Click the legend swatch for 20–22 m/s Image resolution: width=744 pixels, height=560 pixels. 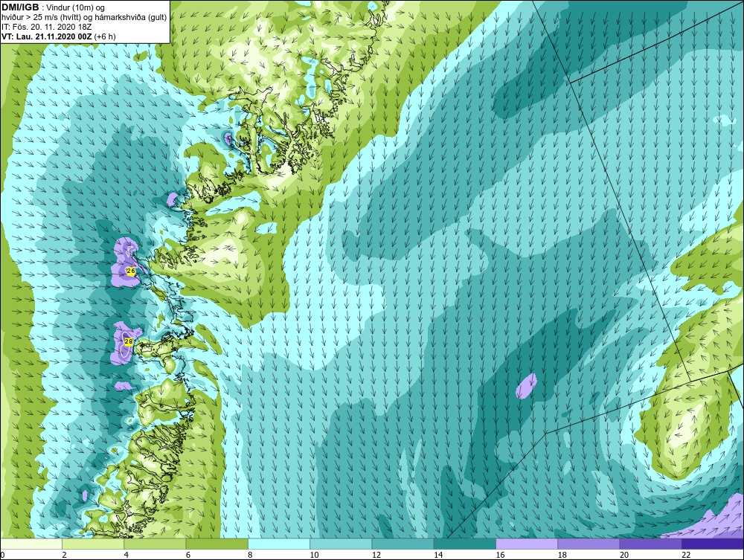[x=650, y=544]
